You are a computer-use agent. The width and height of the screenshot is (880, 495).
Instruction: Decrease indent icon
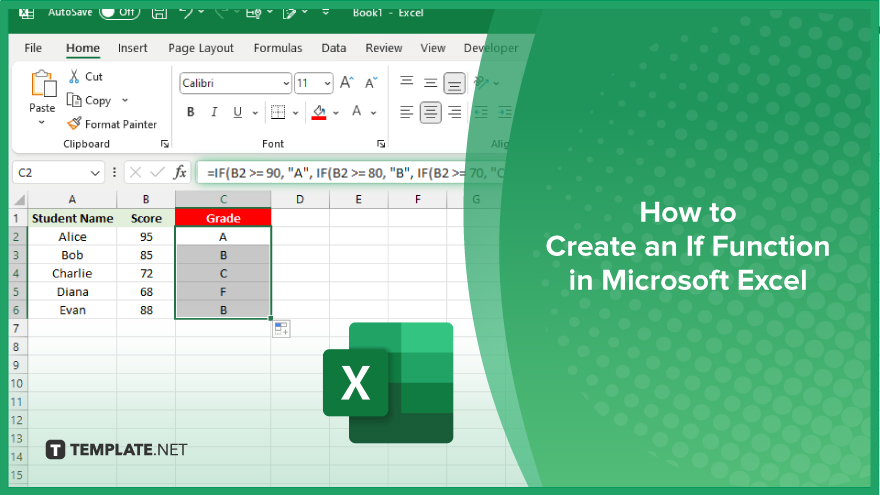coord(481,112)
